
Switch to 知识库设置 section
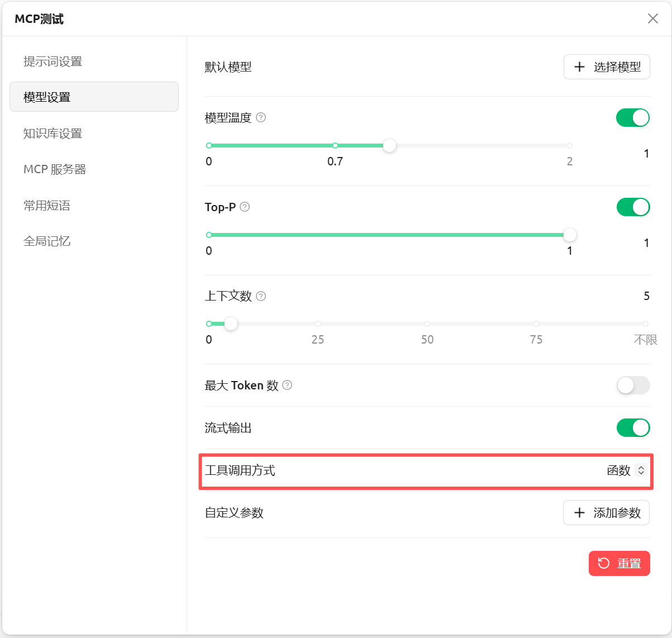click(x=53, y=134)
